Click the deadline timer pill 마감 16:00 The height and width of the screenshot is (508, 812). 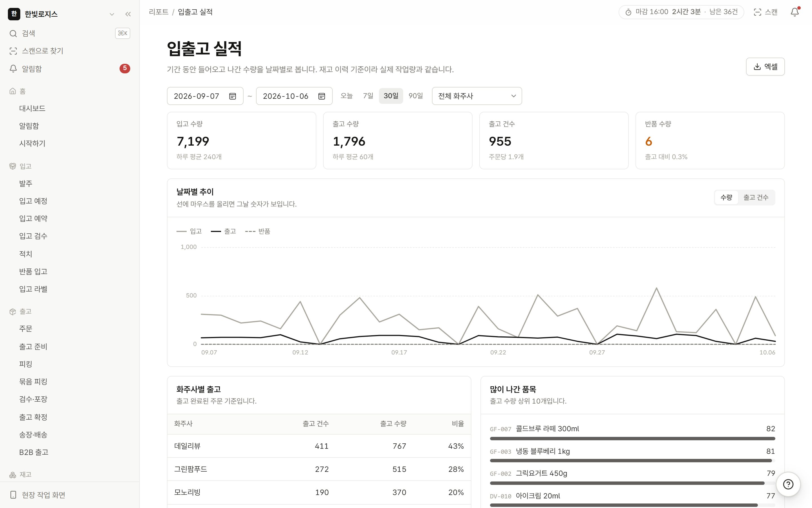[681, 12]
